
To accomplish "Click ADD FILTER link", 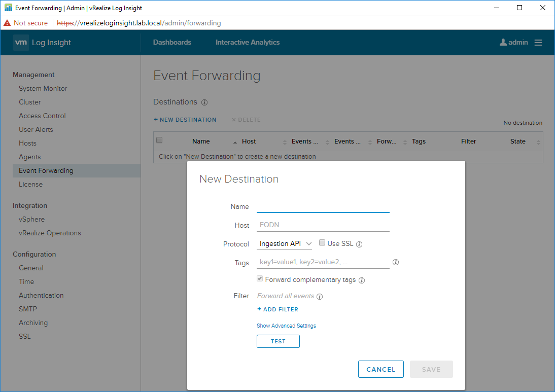I will pyautogui.click(x=278, y=309).
